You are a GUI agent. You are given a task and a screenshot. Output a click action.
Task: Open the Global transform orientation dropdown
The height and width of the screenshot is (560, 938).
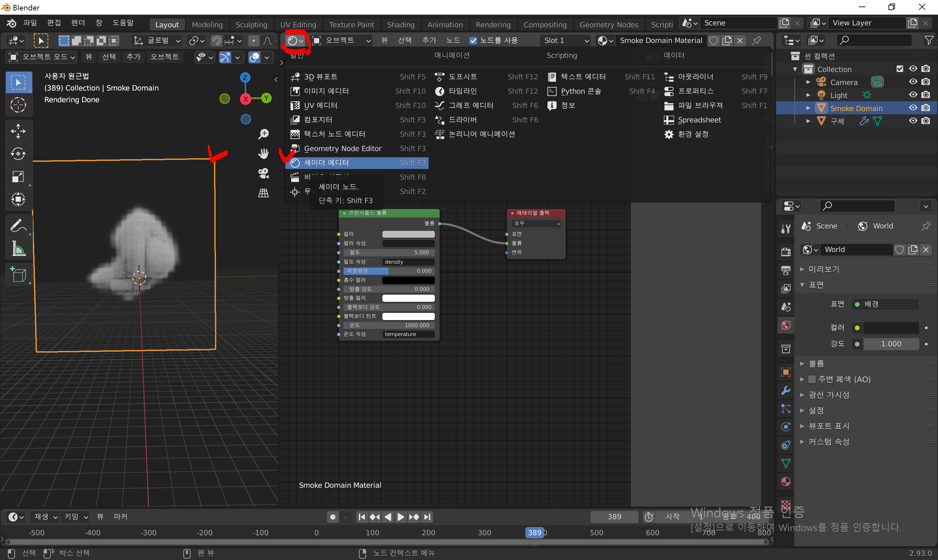pyautogui.click(x=157, y=40)
